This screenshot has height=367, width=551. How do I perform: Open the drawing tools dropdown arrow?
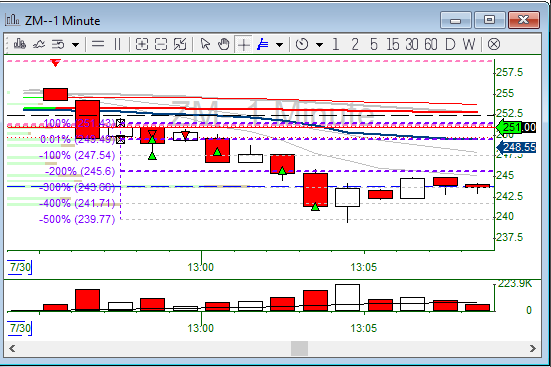[x=280, y=45]
